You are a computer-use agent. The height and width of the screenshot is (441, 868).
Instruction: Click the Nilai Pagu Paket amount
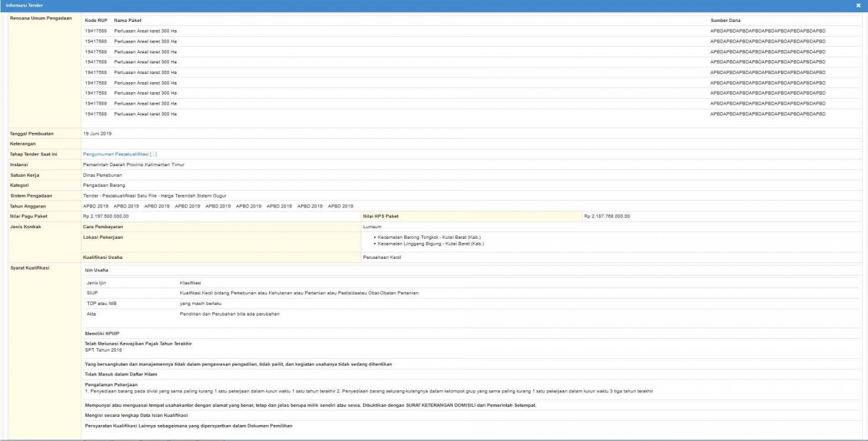click(106, 216)
